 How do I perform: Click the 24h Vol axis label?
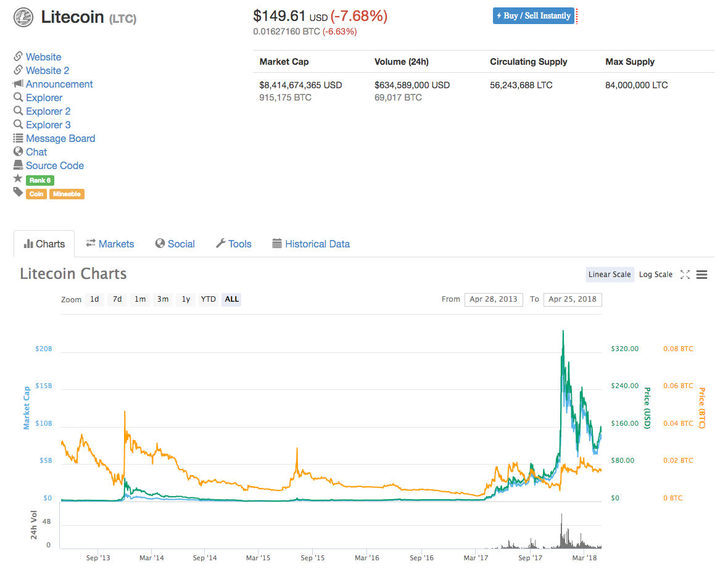click(x=33, y=525)
